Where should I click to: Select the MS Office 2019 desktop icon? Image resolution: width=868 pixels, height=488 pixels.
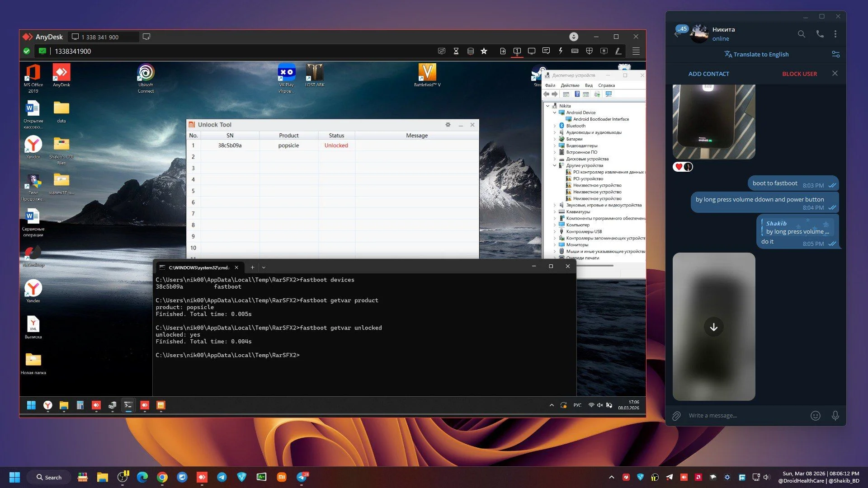point(33,79)
